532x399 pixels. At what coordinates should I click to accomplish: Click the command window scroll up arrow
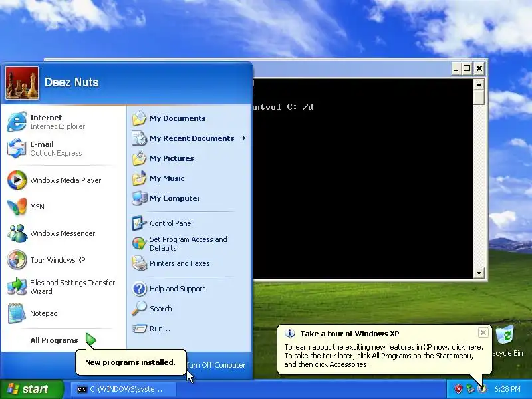(x=479, y=84)
